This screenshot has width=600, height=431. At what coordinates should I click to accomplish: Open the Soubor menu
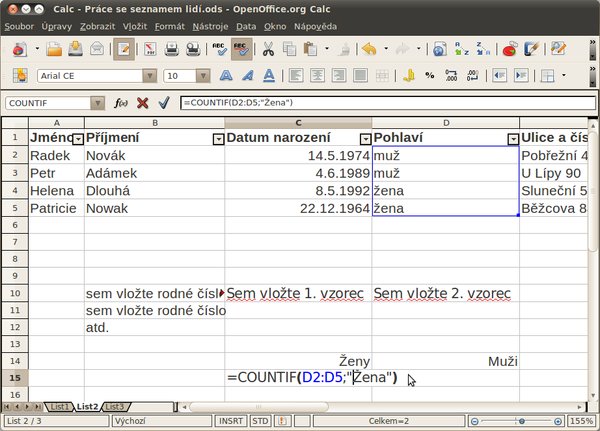click(x=19, y=26)
